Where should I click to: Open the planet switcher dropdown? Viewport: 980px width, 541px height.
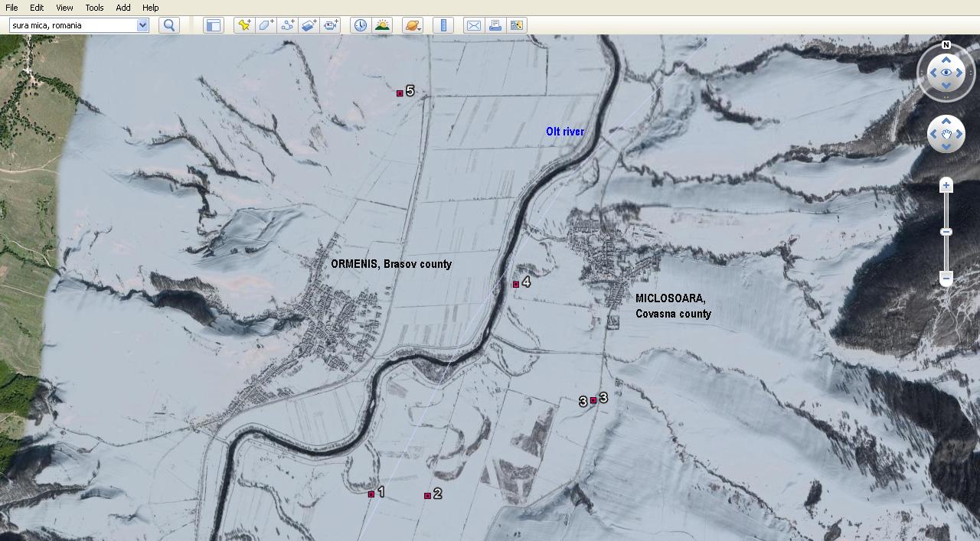pos(412,25)
